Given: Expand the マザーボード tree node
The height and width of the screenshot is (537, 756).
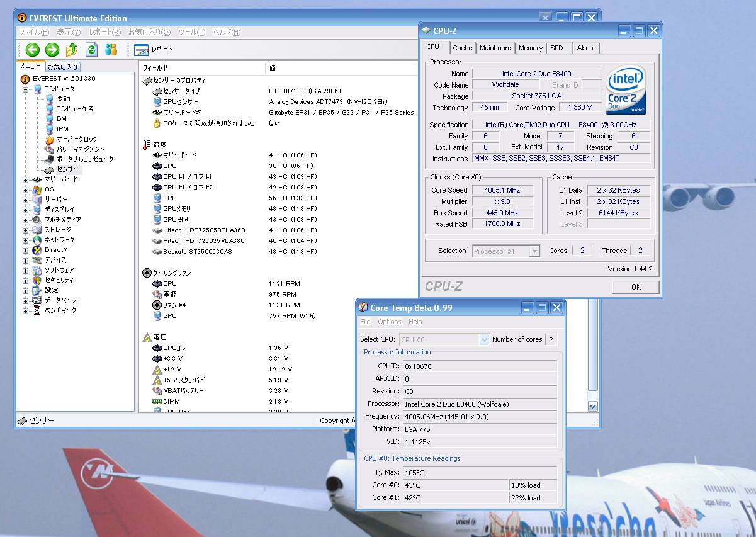Looking at the screenshot, I should pyautogui.click(x=26, y=179).
